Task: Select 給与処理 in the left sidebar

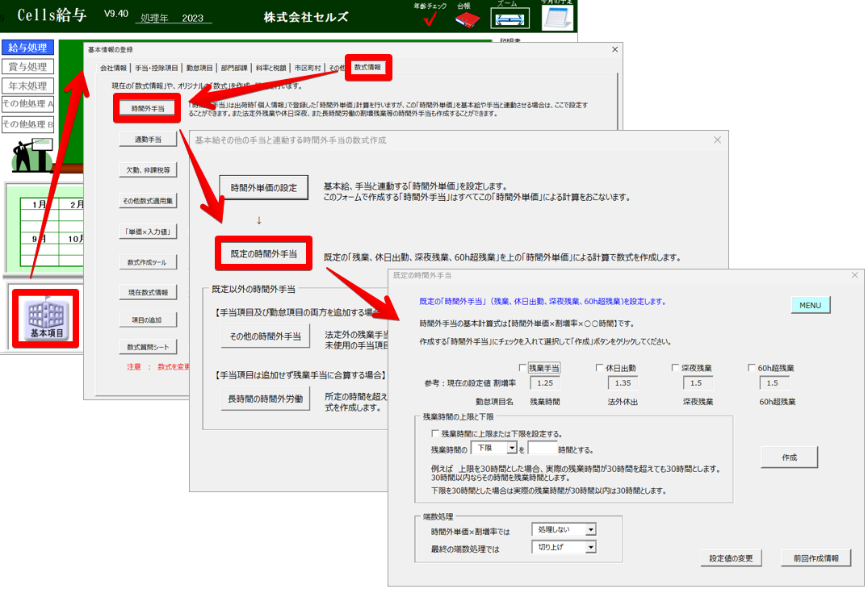Action: pos(27,48)
